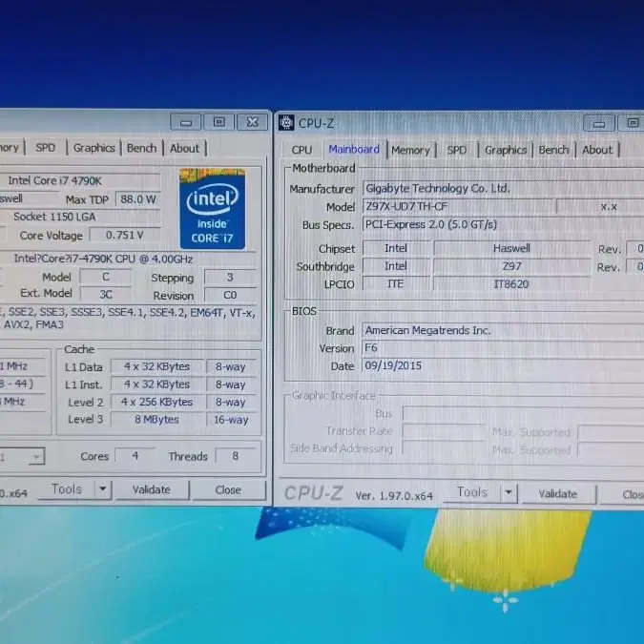Click the Intel Core i7 logo badge
This screenshot has width=644, height=644.
click(x=213, y=209)
